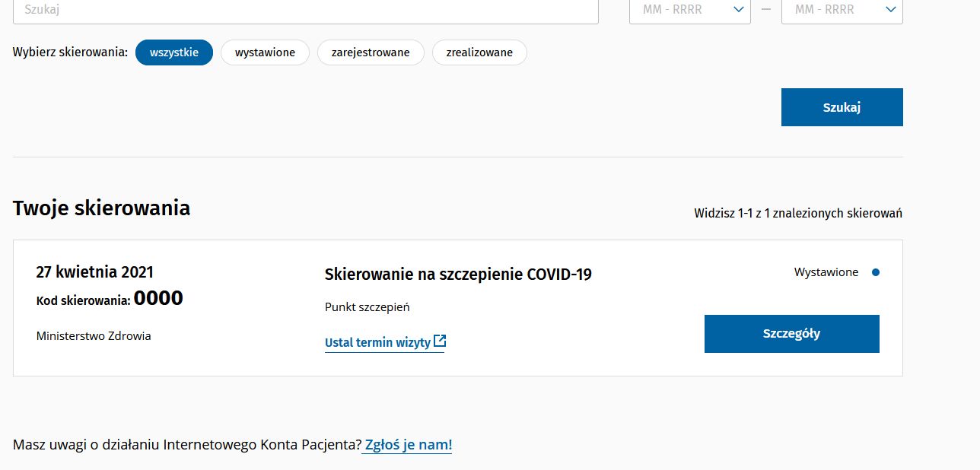Click the Ministerstwo Zdrowia issuer text
Screen dimensions: 980x470
tap(94, 335)
